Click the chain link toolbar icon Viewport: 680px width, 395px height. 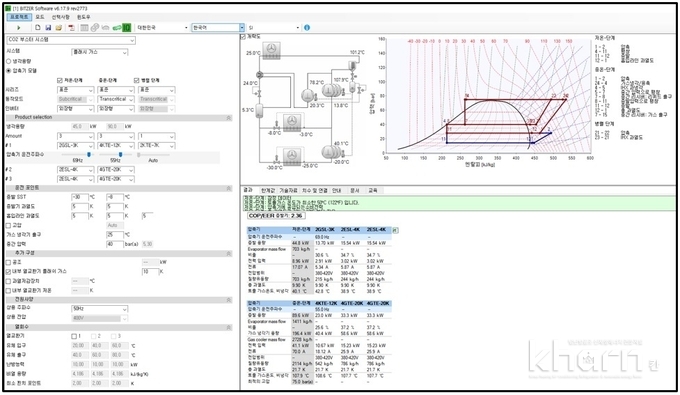click(x=95, y=28)
